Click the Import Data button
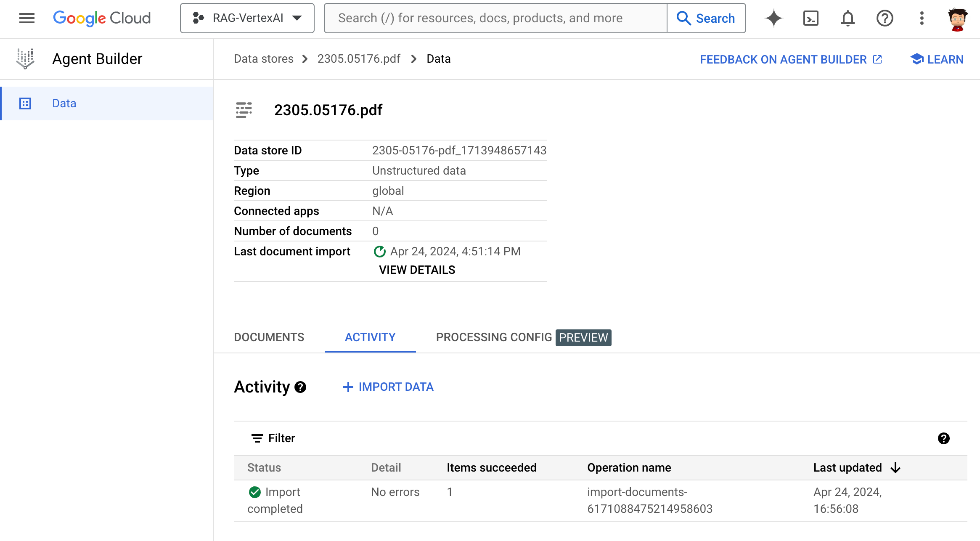Screen dimensions: 980x541 (388, 387)
